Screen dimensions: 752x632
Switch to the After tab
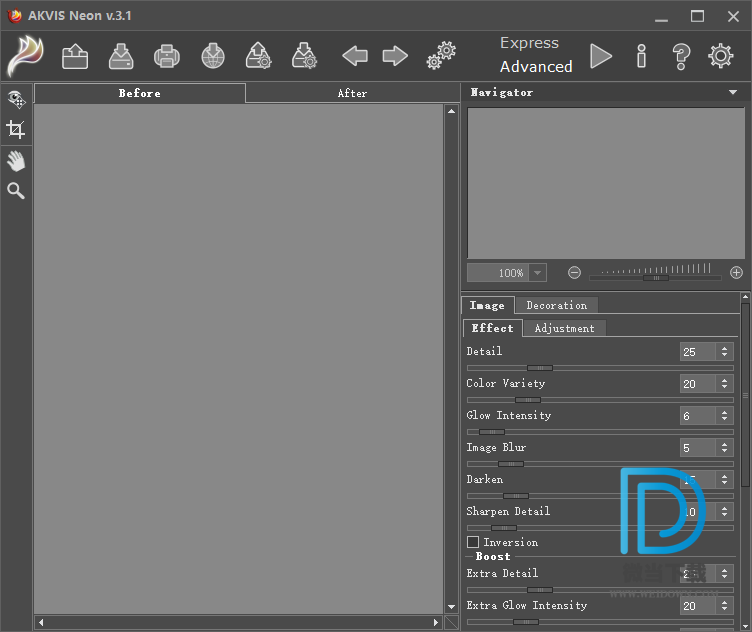(x=352, y=93)
